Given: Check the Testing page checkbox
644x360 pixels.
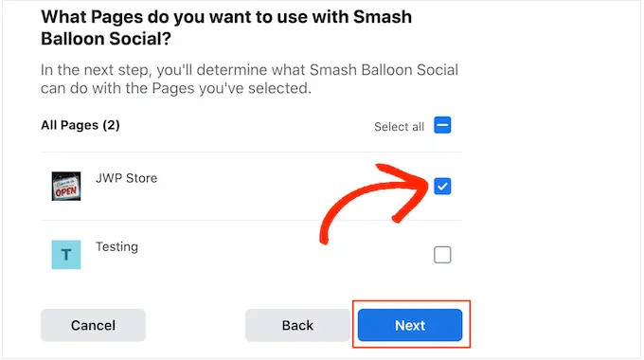Looking at the screenshot, I should [442, 255].
